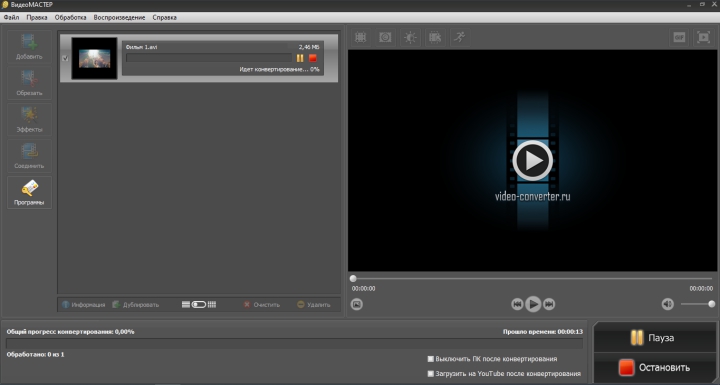Select the Обрезать (trim) sidebar tool

29,83
